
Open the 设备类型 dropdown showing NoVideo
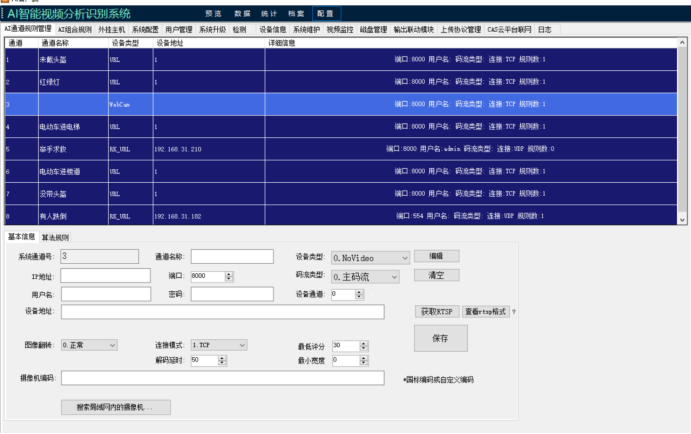[370, 258]
